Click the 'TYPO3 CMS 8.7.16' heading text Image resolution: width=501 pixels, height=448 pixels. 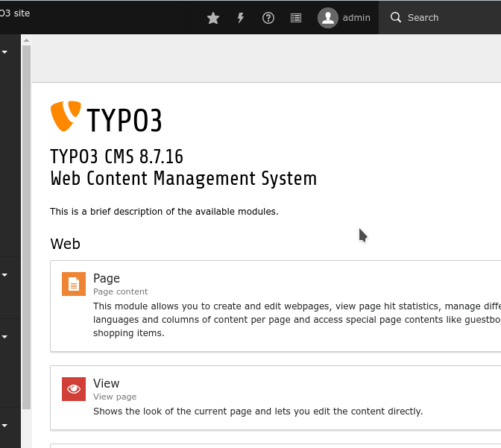tap(116, 157)
